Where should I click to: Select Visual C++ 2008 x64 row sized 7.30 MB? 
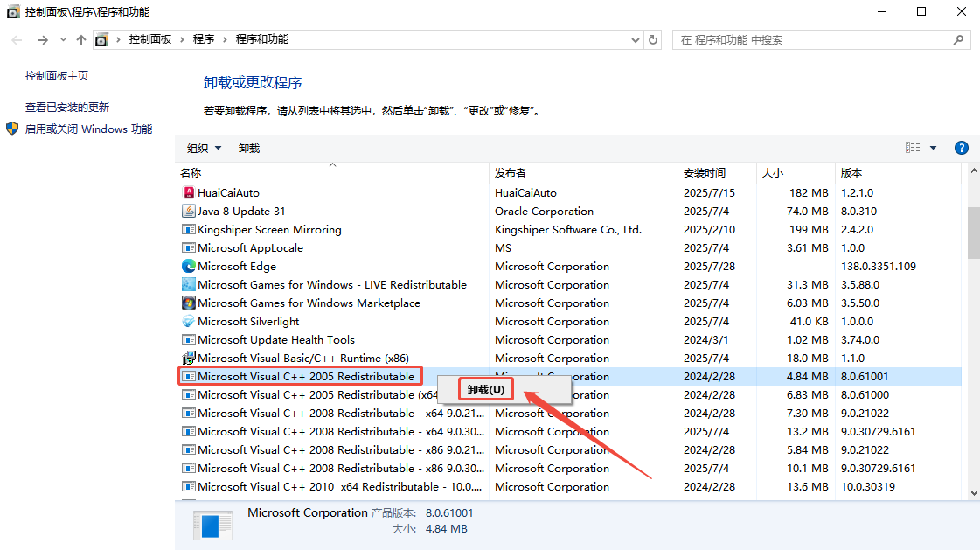click(x=569, y=413)
